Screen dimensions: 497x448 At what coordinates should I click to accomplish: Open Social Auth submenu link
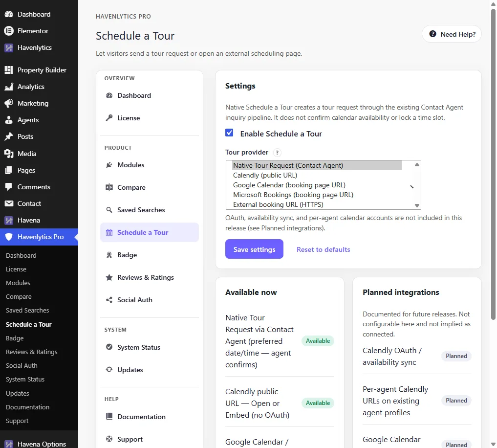pyautogui.click(x=22, y=365)
